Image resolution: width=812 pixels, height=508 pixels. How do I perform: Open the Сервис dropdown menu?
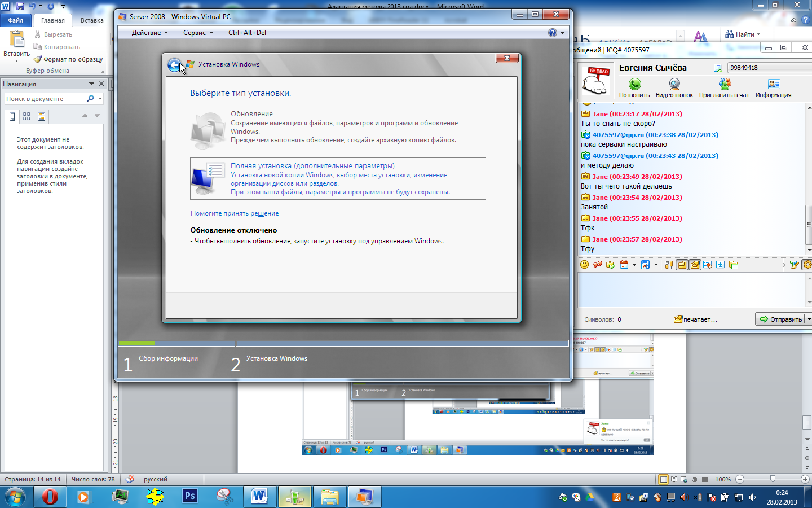coord(198,33)
